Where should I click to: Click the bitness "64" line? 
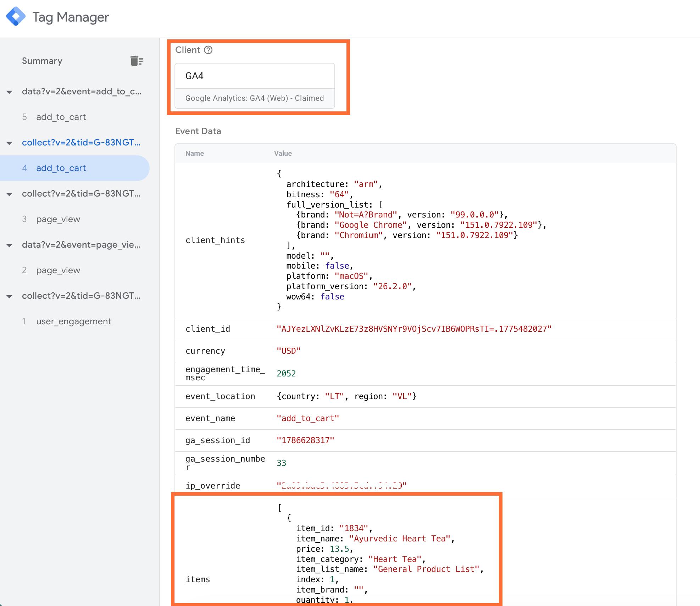click(320, 194)
